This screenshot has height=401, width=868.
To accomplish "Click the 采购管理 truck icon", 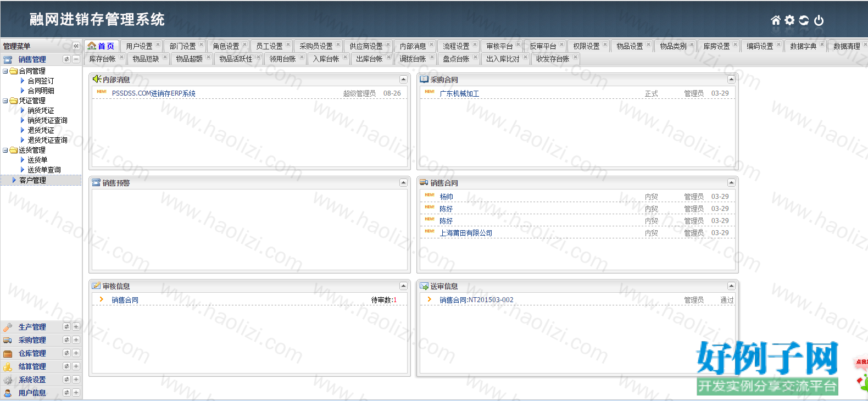I will pyautogui.click(x=8, y=340).
